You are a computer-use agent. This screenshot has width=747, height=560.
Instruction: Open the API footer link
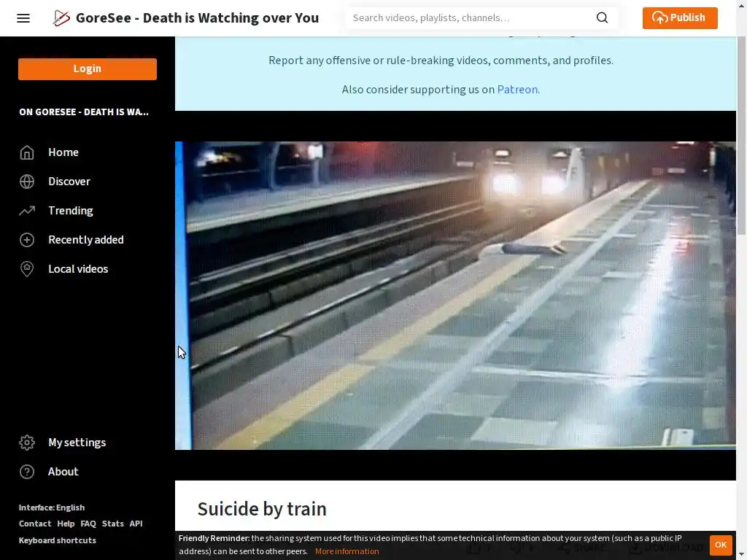[x=136, y=524]
